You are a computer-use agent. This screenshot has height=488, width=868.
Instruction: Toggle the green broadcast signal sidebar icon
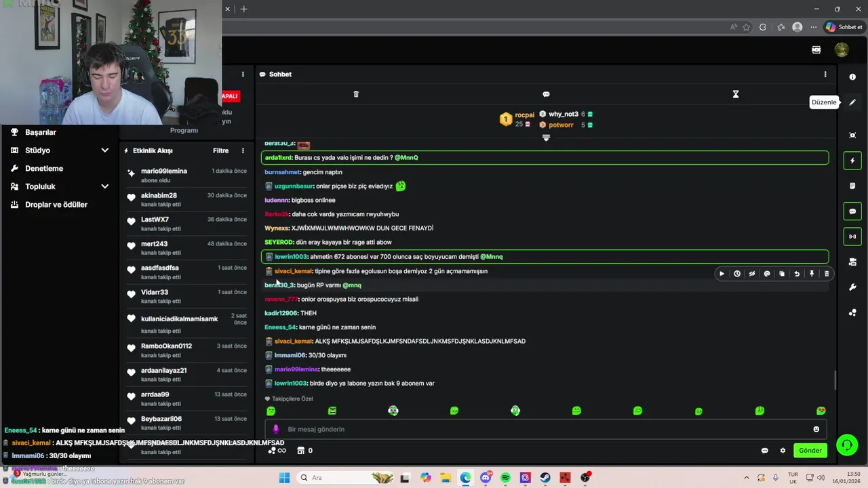click(x=852, y=237)
